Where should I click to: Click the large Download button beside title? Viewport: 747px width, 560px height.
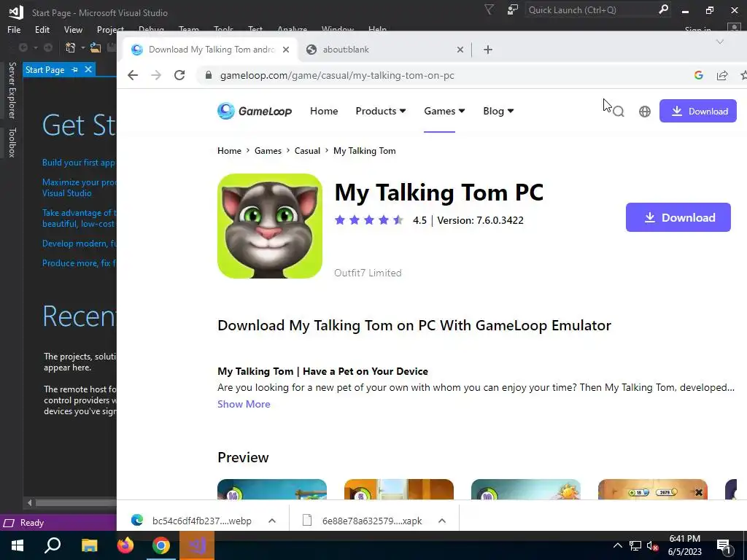(x=678, y=217)
